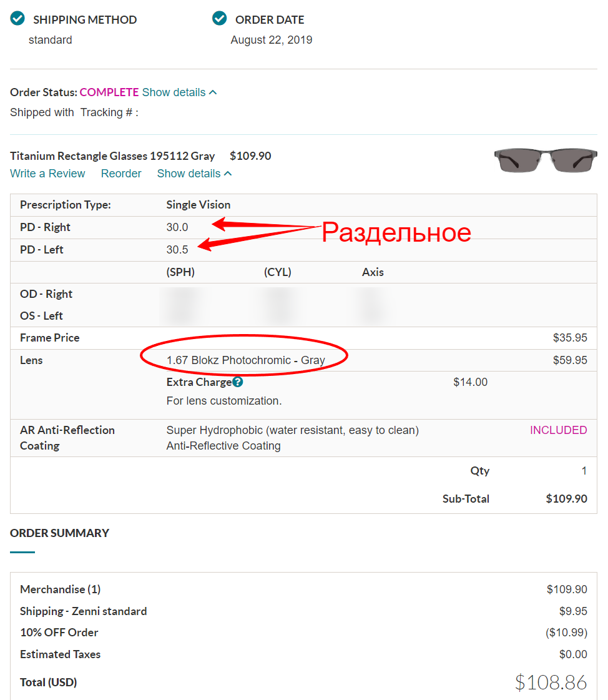The height and width of the screenshot is (700, 608).
Task: Click the Reorder link
Action: pos(121,174)
